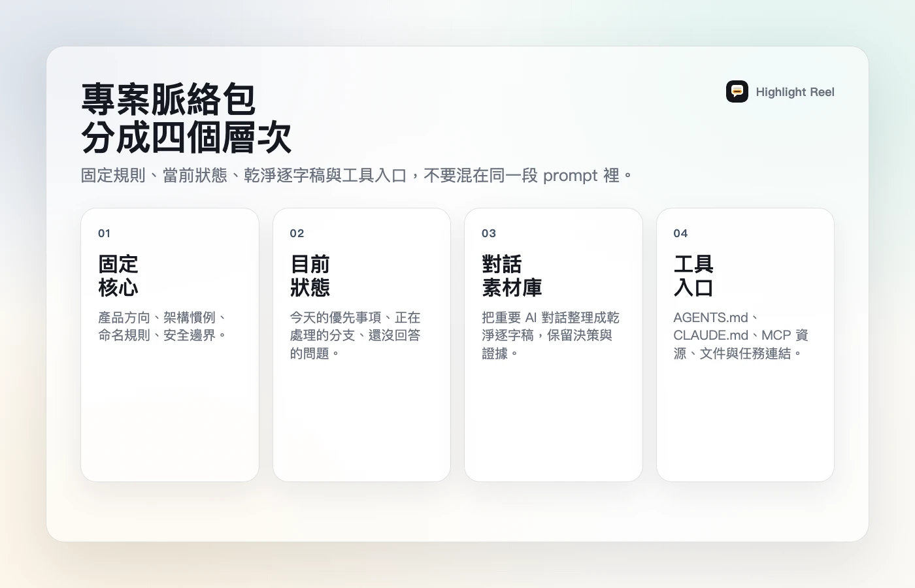Click the card title '目前狀態'
The width and height of the screenshot is (915, 588).
pyautogui.click(x=310, y=276)
